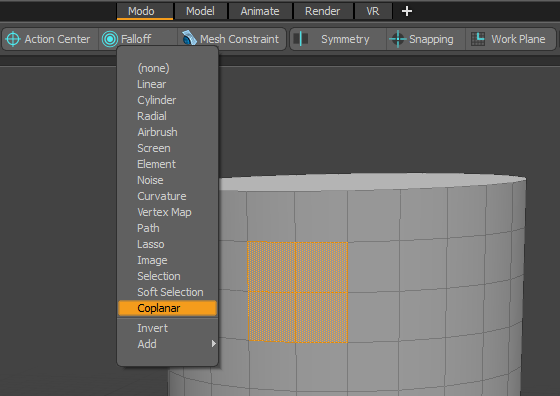Switch to the Model layout tab
This screenshot has height=396, width=560.
tap(200, 11)
